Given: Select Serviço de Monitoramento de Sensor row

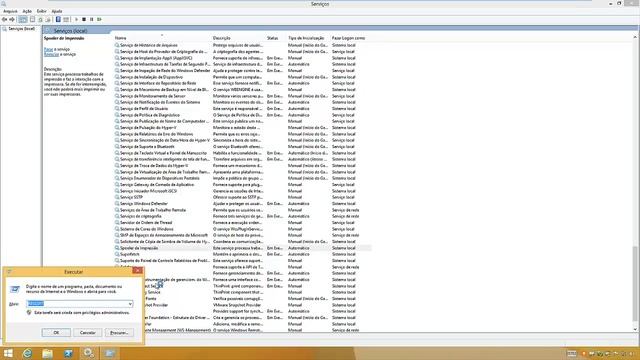Looking at the screenshot, I should (x=242, y=96).
